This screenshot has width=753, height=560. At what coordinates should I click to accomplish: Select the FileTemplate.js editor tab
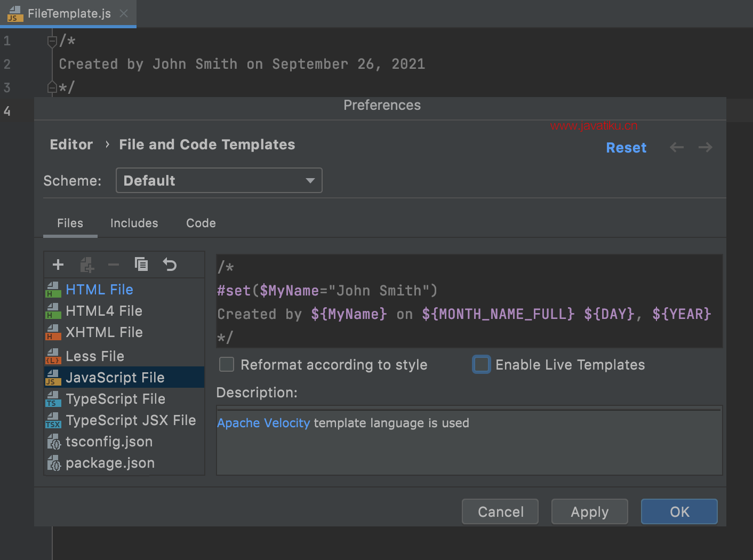click(x=68, y=13)
